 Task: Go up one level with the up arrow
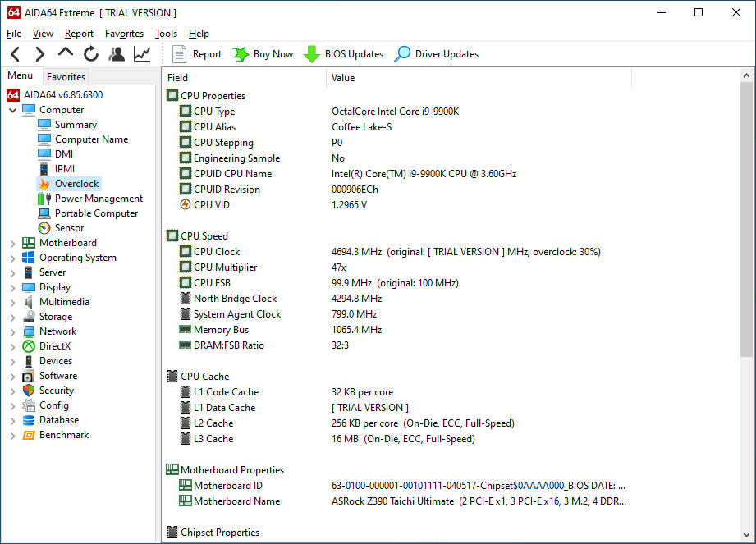click(x=66, y=52)
